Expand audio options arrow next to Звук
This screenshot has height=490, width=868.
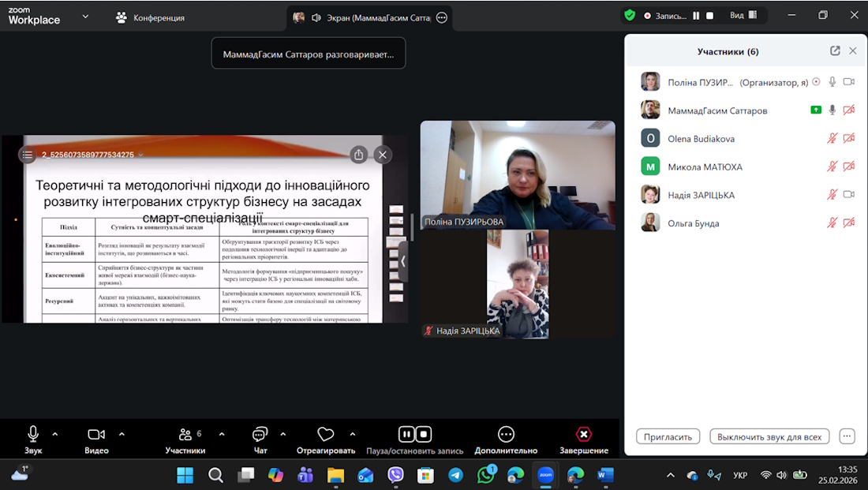click(55, 434)
